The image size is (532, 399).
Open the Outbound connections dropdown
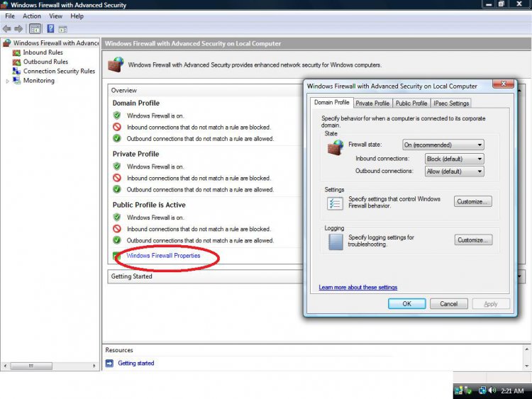(454, 172)
